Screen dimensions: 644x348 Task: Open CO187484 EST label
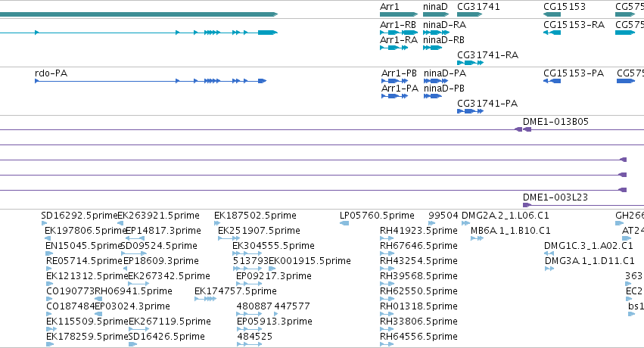click(70, 306)
